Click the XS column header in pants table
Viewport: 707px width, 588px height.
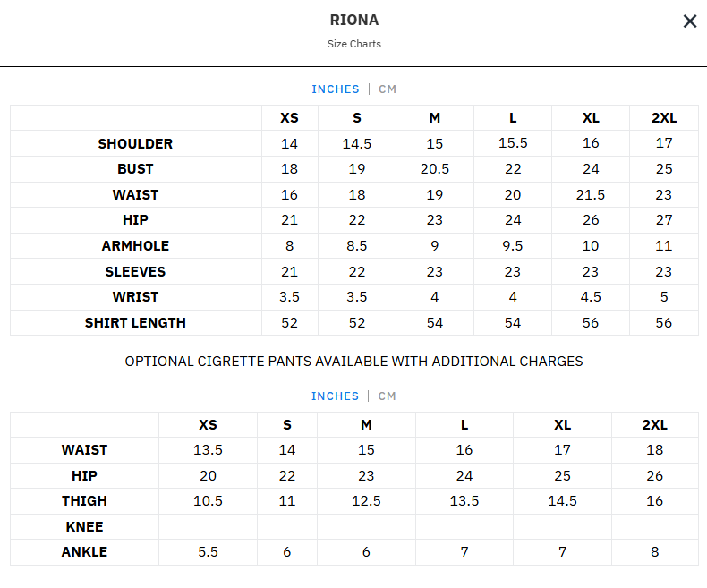tap(208, 425)
